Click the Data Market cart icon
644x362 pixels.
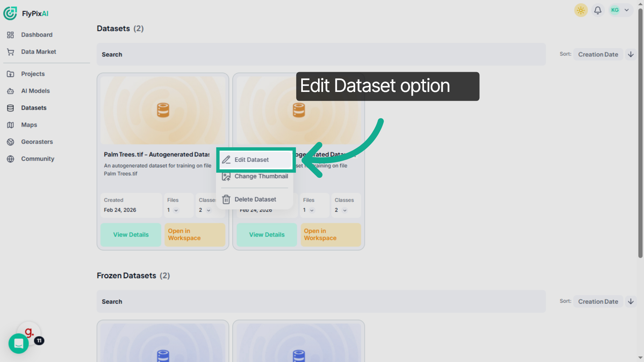(10, 52)
